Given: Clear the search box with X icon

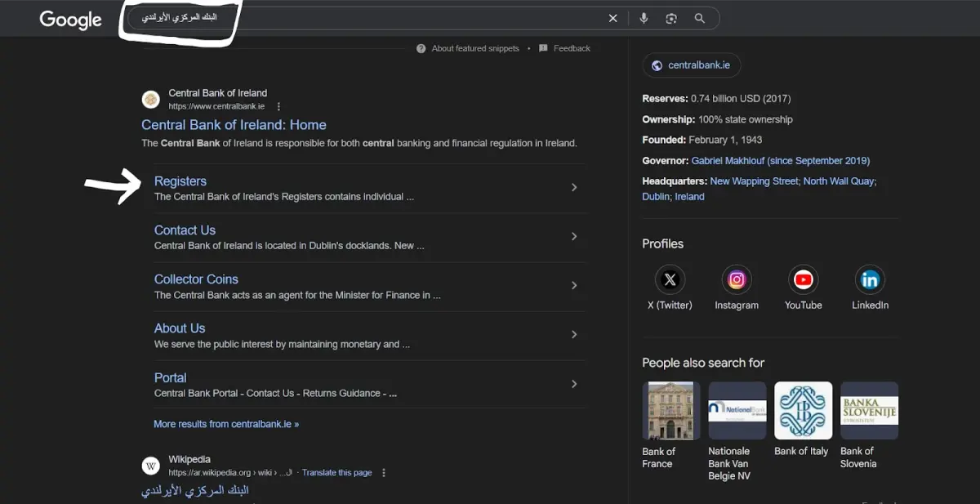Looking at the screenshot, I should coord(613,18).
